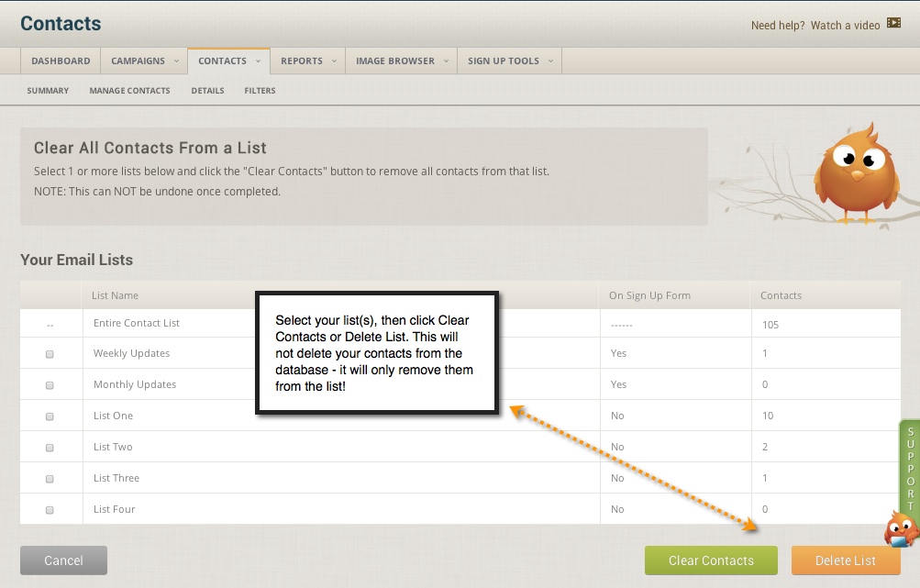This screenshot has height=588, width=920.
Task: Switch to the DASHBOARD tab
Action: pos(60,60)
